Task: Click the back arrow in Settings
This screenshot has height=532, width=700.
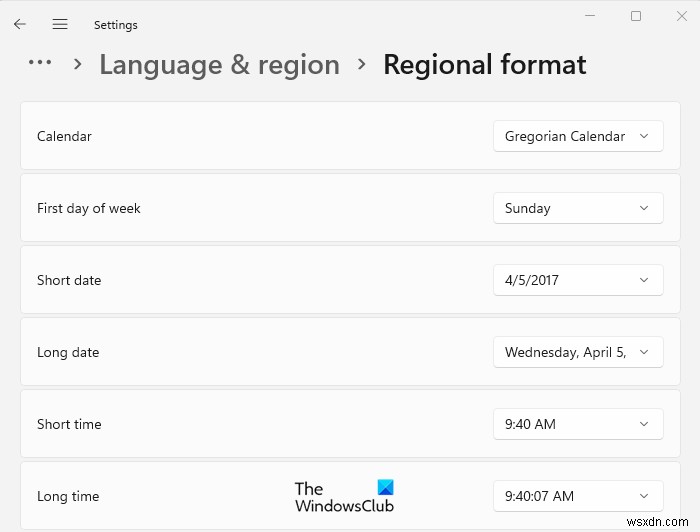Action: [x=20, y=24]
